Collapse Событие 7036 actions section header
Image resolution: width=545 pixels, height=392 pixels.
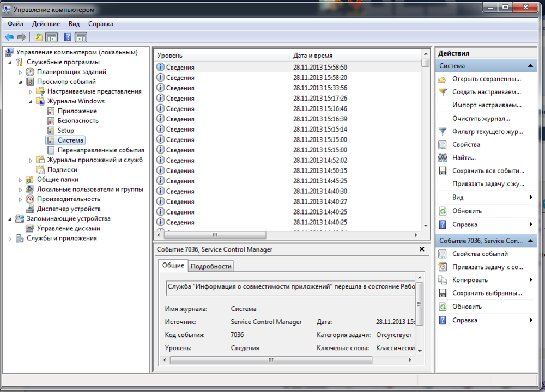(x=486, y=241)
